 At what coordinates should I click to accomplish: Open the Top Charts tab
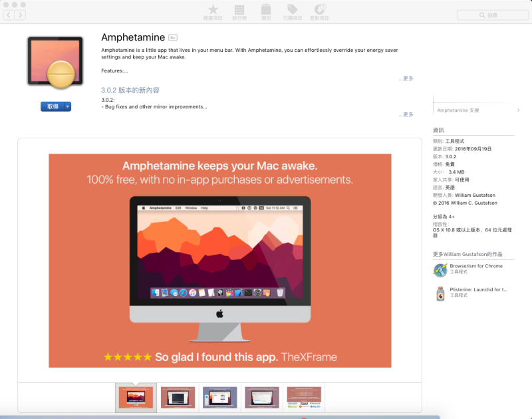pos(239,13)
